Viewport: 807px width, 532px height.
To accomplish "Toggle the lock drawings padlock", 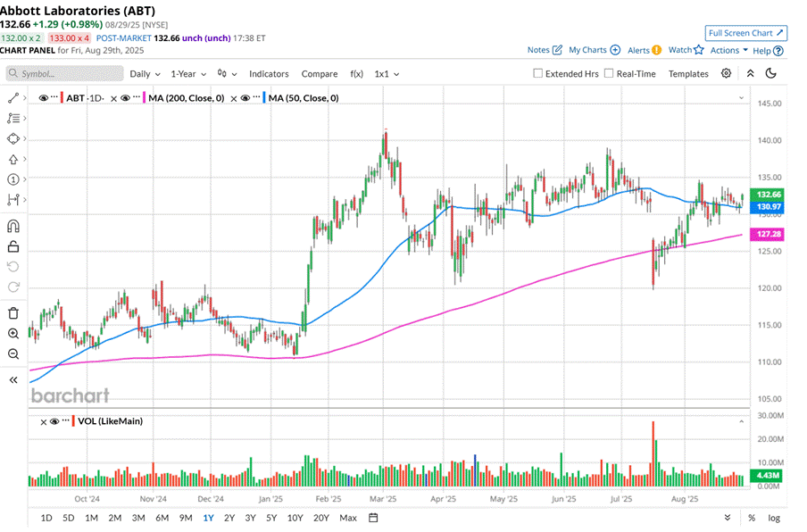I will [13, 246].
